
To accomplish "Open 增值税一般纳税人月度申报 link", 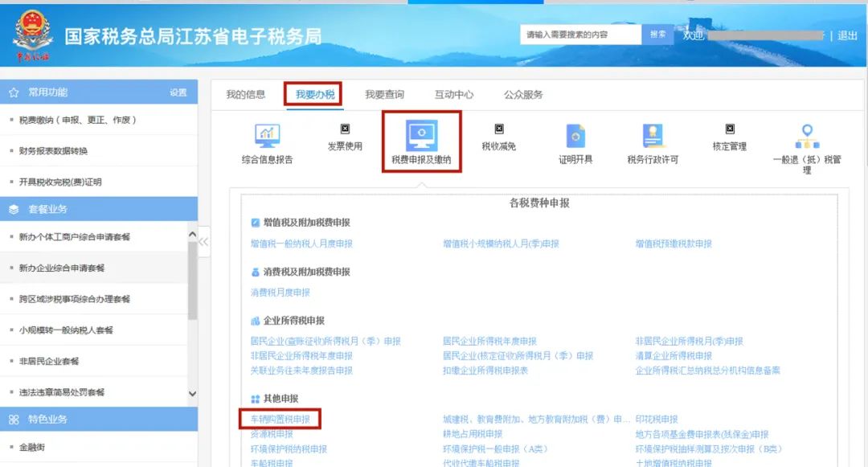I will click(301, 244).
